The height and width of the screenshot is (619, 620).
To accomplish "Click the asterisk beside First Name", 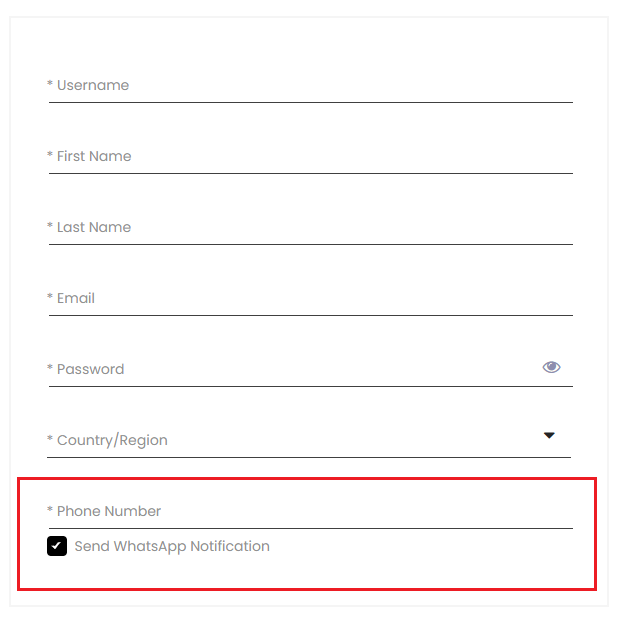I will 50,154.
